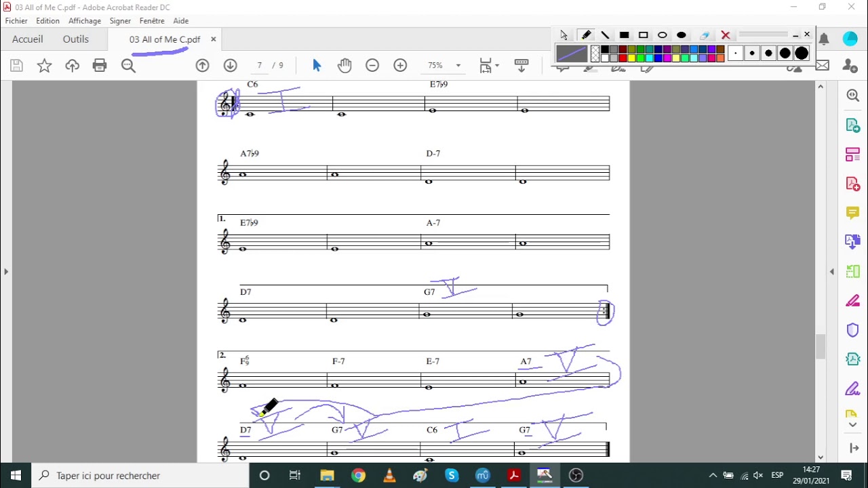Pick the arrow pointer in annotation toolbar
868x488 pixels.
(564, 35)
